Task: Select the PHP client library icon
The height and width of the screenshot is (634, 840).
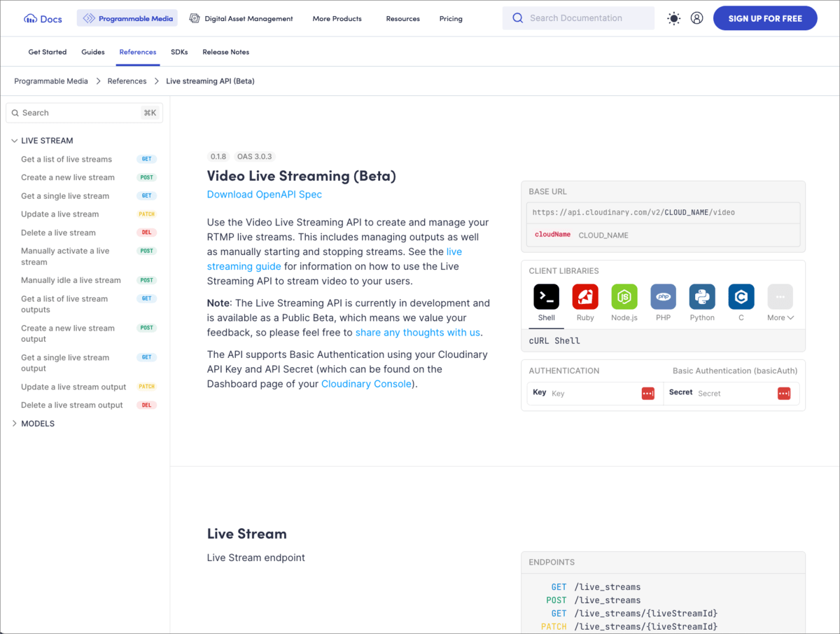Action: 664,296
